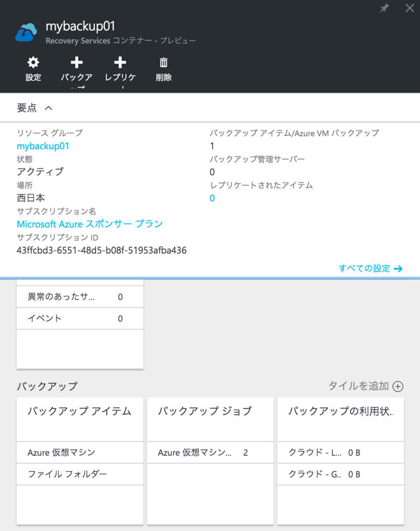Image resolution: width=420 pixels, height=531 pixels.
Task: Click the タイルを追加 plus circle icon
Action: click(398, 386)
